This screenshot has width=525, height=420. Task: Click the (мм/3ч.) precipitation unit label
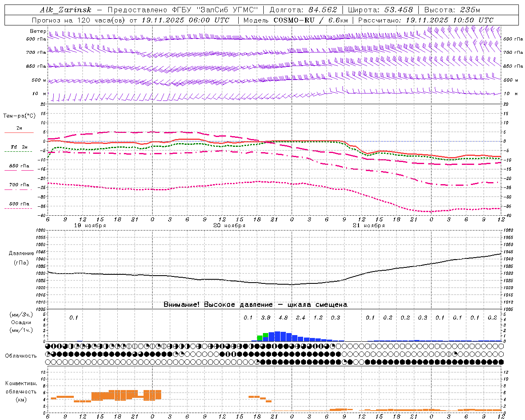click(21, 315)
